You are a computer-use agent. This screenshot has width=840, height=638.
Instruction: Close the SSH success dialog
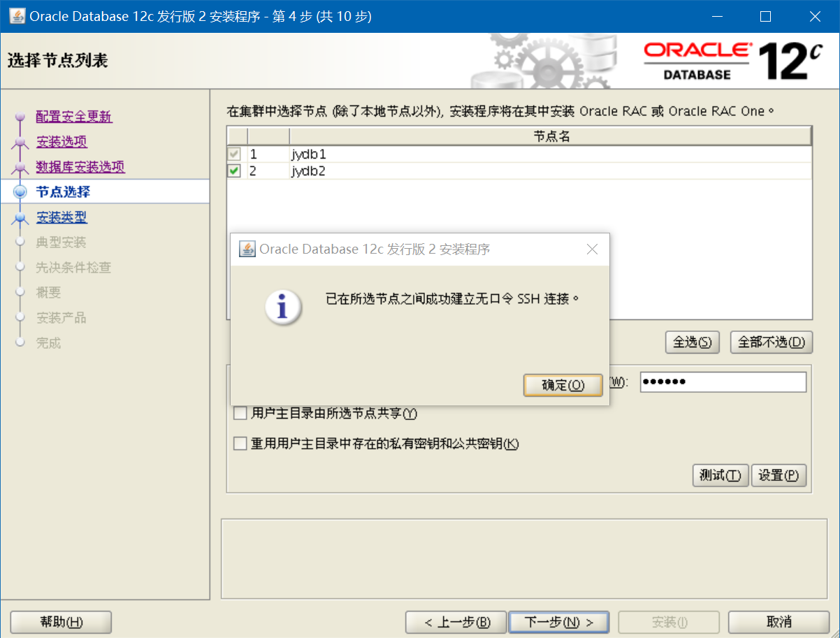tap(592, 249)
